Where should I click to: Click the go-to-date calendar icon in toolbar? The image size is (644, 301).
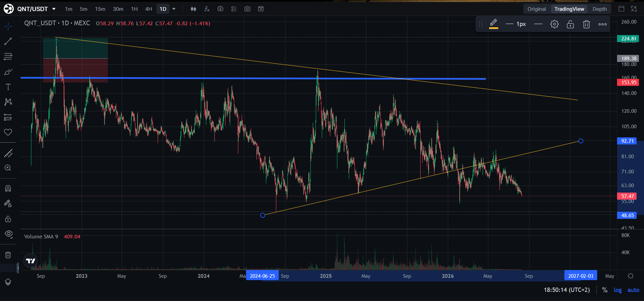(x=260, y=9)
